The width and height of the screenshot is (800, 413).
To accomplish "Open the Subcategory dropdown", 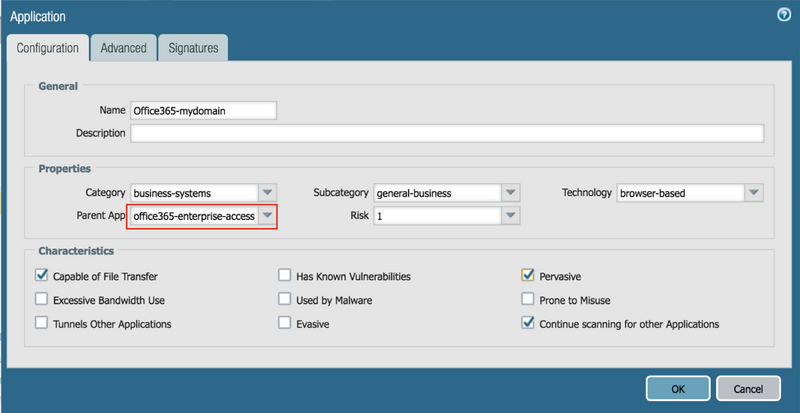I will pos(510,192).
